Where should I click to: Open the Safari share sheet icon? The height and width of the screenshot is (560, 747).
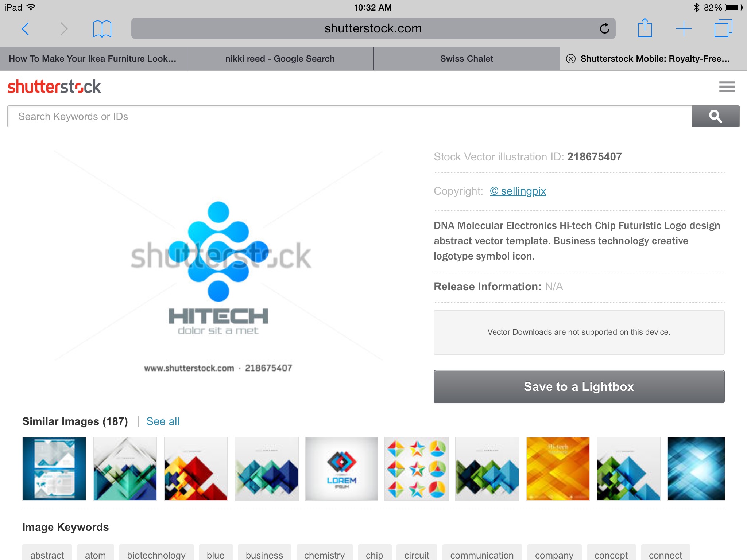(x=645, y=28)
